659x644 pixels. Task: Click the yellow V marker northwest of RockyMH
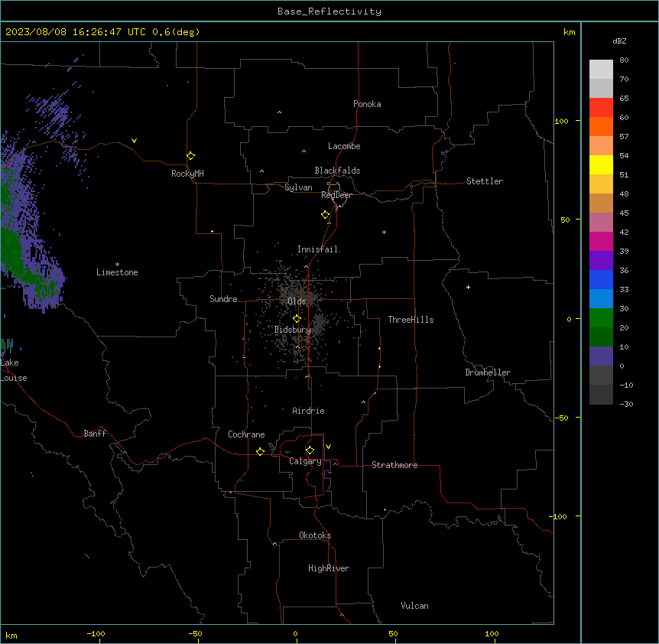click(134, 141)
